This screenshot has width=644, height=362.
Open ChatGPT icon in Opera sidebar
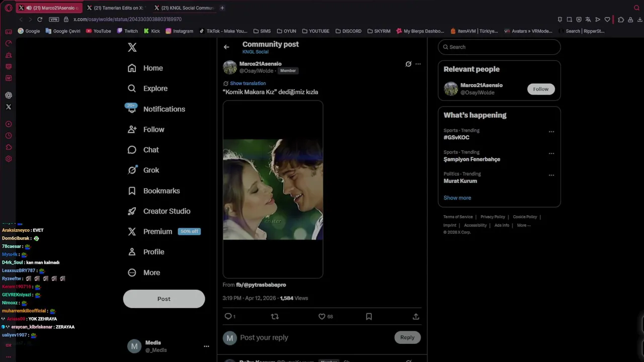(x=9, y=95)
